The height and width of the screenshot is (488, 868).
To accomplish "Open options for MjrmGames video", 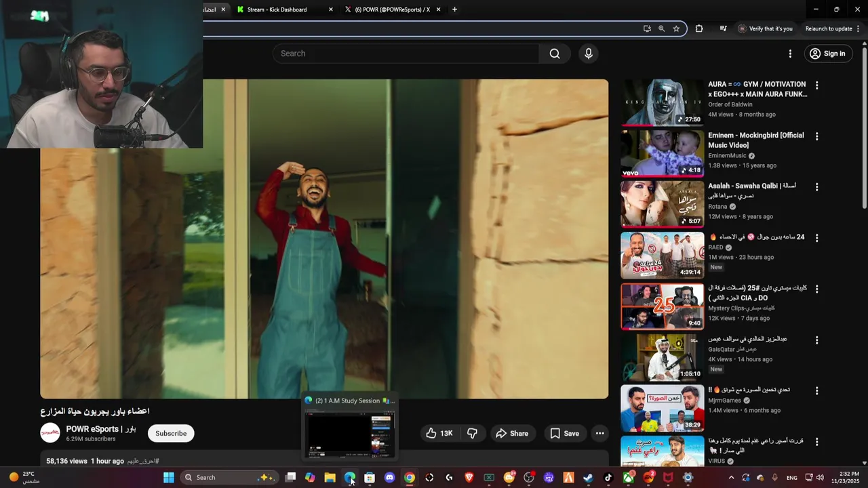I will (x=816, y=391).
